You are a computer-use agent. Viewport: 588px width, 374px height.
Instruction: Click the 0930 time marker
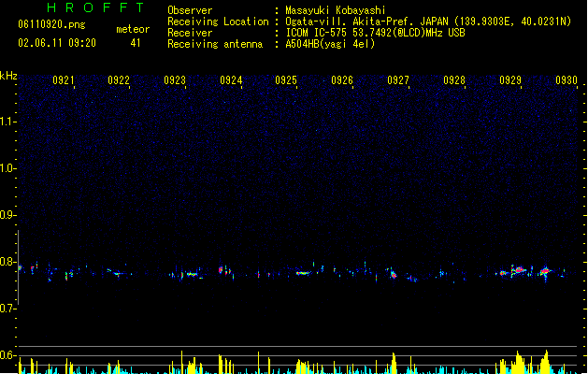566,80
